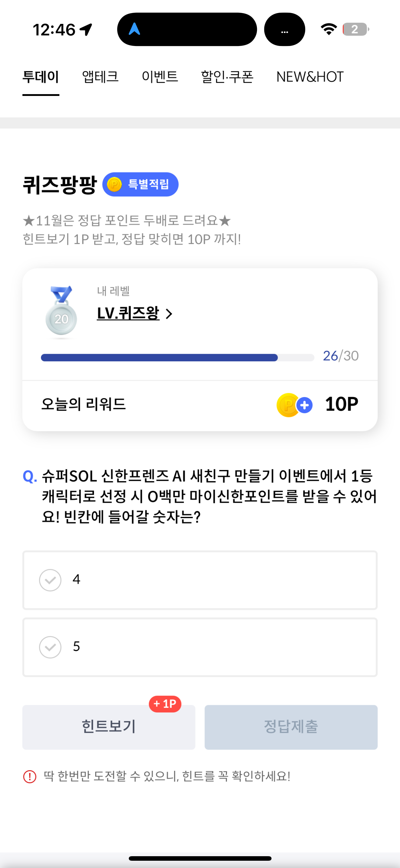Select answer option 4
Image resolution: width=400 pixels, height=868 pixels.
tap(200, 580)
